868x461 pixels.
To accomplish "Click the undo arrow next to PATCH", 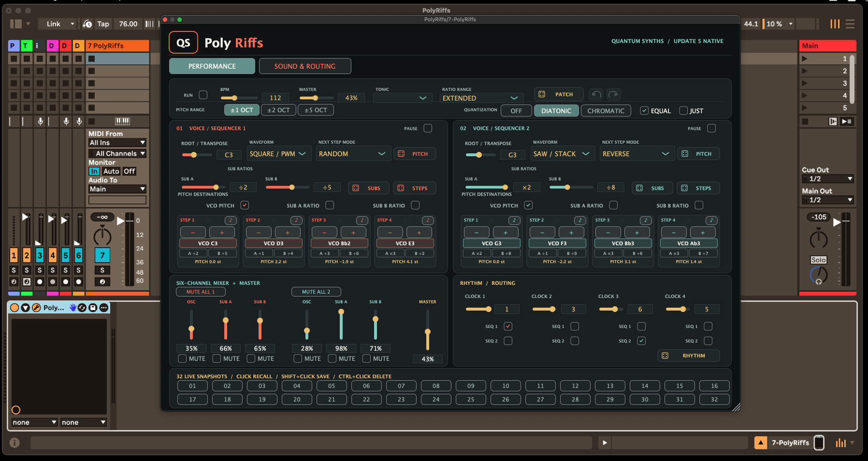I will [x=597, y=94].
